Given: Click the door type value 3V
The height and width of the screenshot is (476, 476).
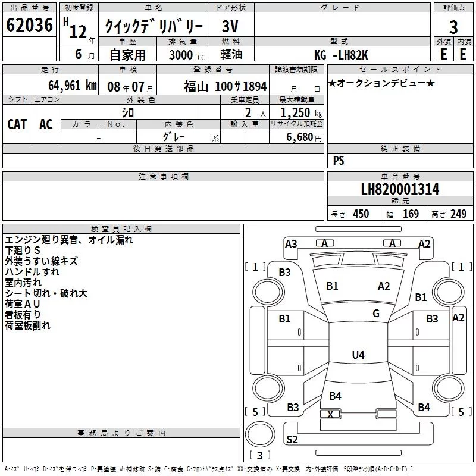Looking at the screenshot, I should 230,26.
